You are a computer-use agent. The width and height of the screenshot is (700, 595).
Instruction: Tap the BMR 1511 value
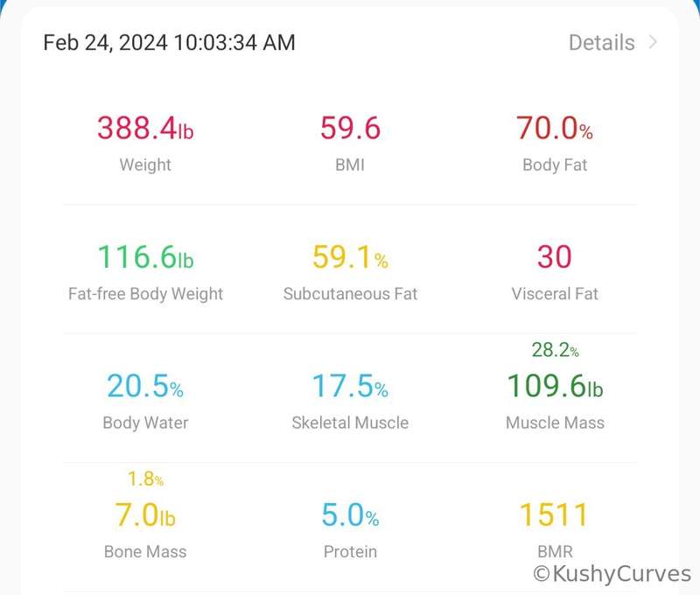point(555,515)
